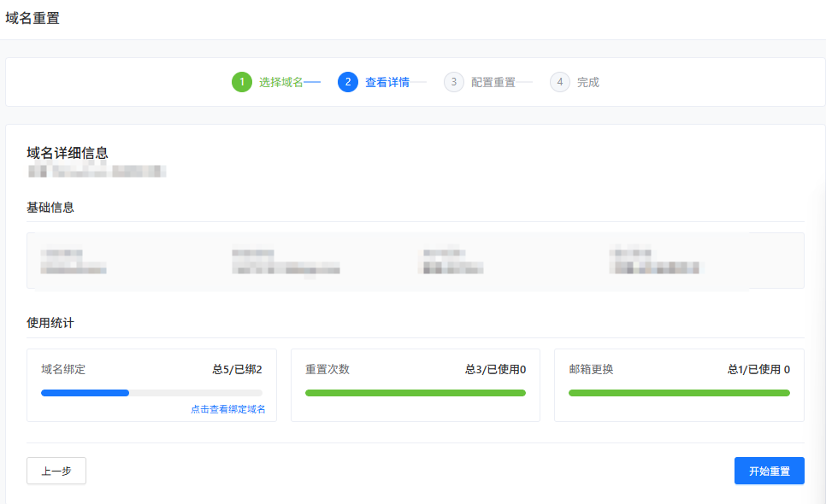Go to 选择域名 step label
This screenshot has height=504, width=826.
click(280, 83)
